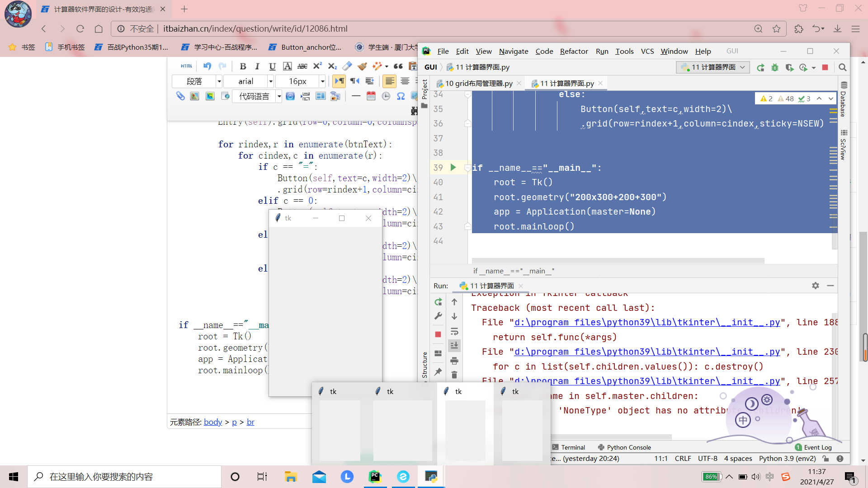This screenshot has height=488, width=868.
Task: Insert special character Omega icon
Action: [401, 96]
